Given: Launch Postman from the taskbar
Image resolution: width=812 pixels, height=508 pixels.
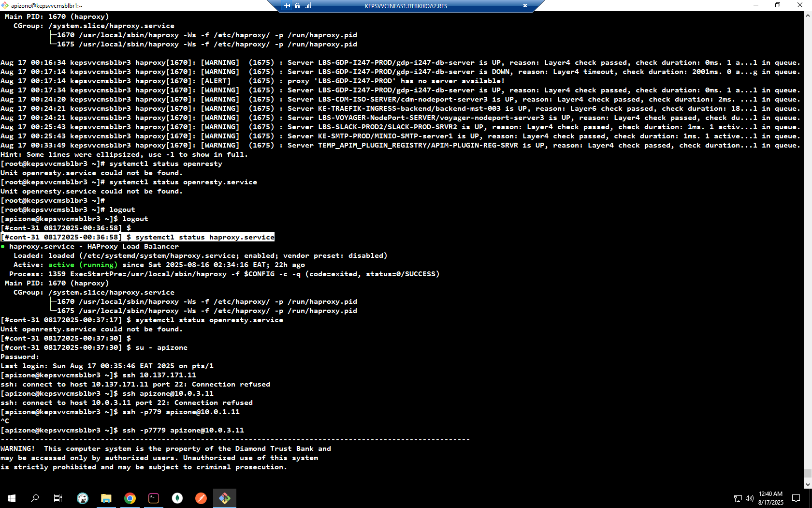Looking at the screenshot, I should pos(201,498).
